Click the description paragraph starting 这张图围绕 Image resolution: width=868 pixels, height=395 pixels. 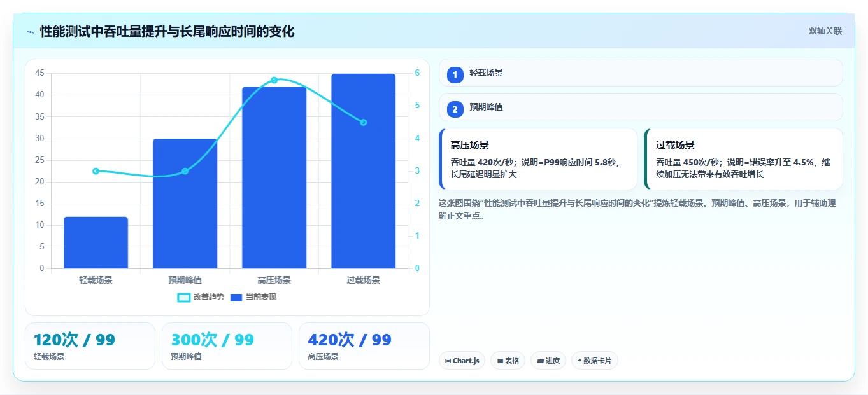pyautogui.click(x=637, y=209)
